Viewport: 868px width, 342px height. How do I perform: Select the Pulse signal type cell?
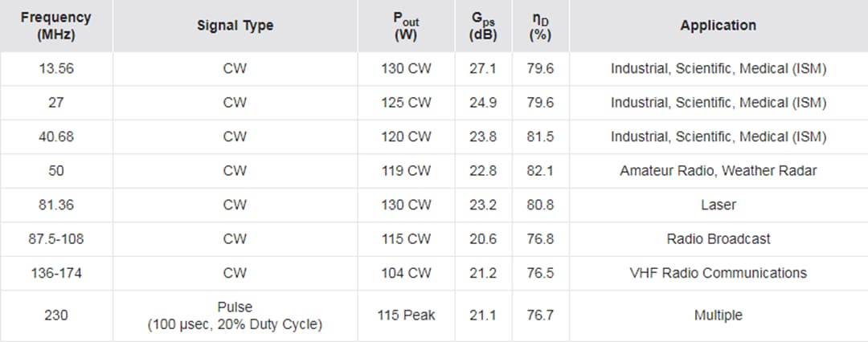pos(235,316)
